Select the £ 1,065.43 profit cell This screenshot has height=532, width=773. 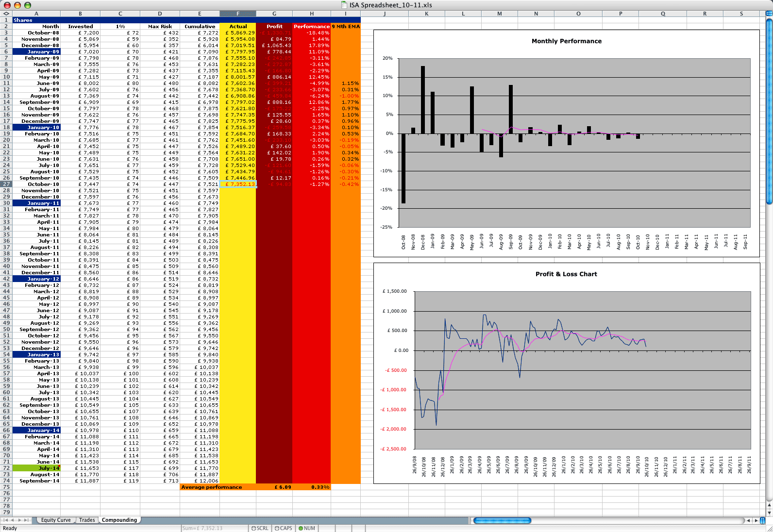click(x=274, y=45)
